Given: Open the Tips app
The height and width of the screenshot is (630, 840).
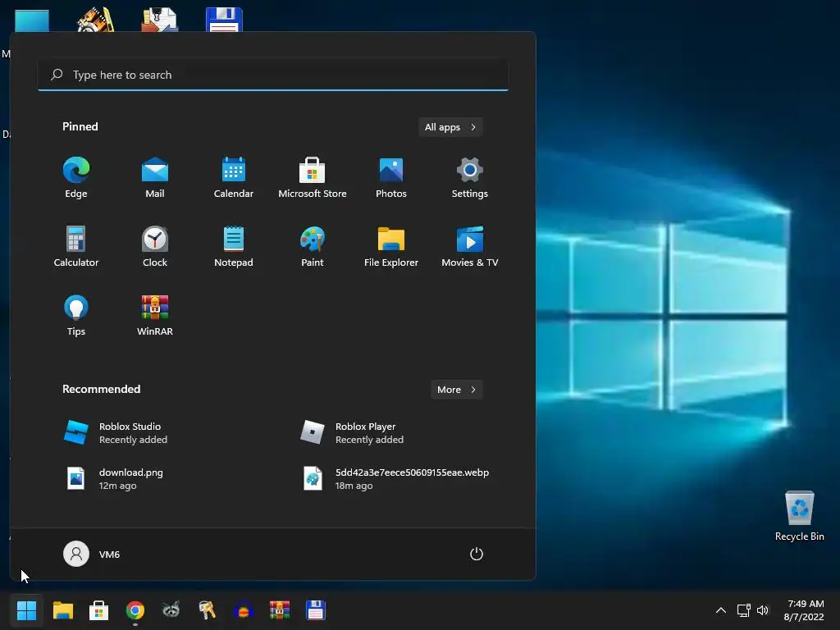Looking at the screenshot, I should point(76,315).
